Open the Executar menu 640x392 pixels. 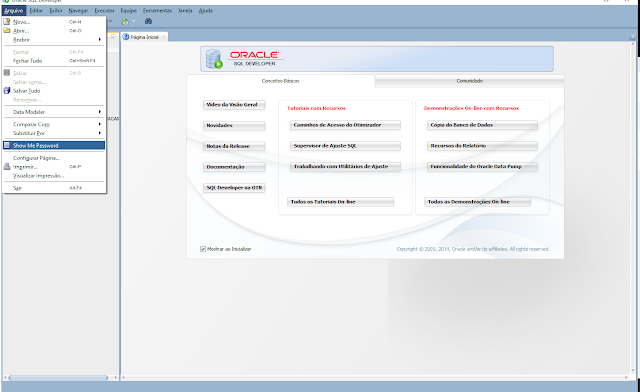(104, 11)
